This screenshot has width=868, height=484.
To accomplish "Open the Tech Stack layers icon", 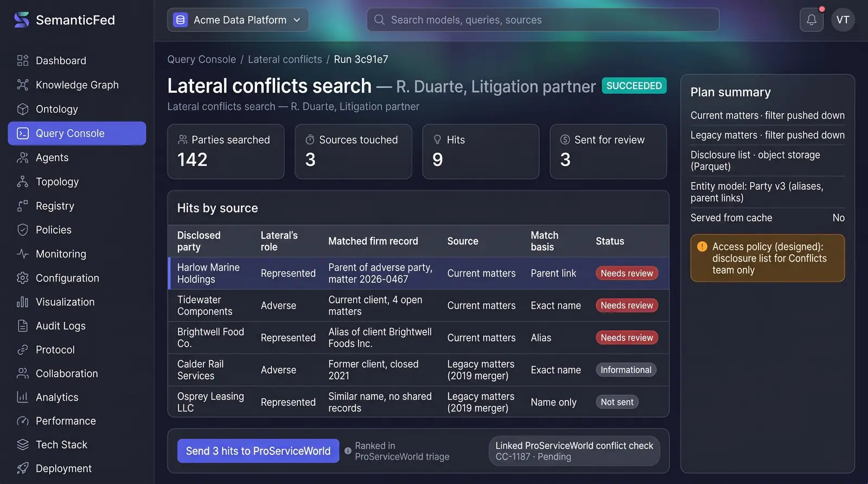I will pos(23,444).
